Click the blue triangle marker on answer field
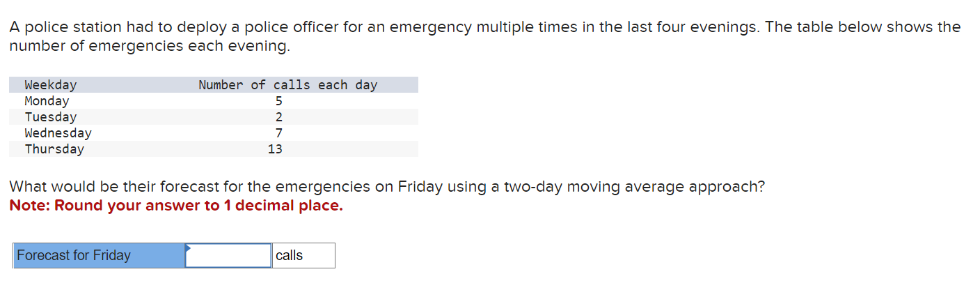The height and width of the screenshot is (297, 980). tap(187, 247)
